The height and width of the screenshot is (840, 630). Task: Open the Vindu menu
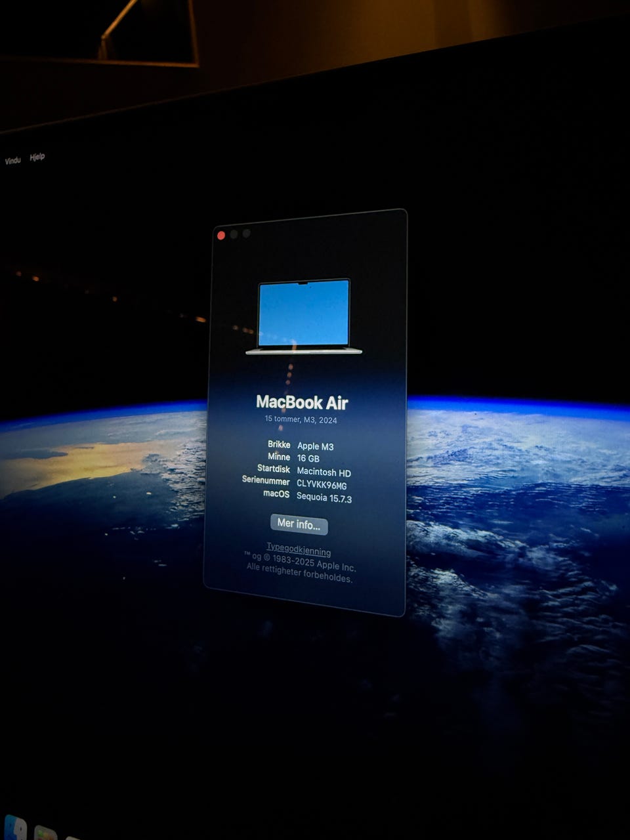pos(13,160)
